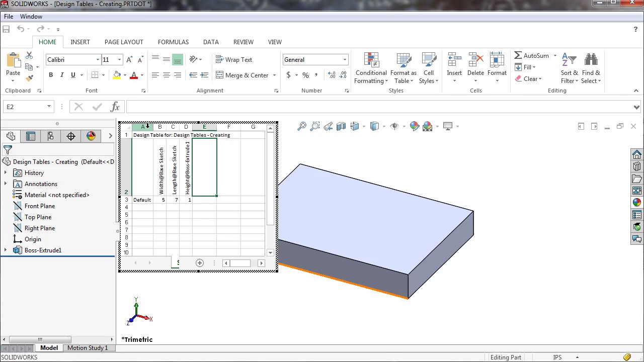Center text horizontally
This screenshot has width=644, height=362.
click(x=167, y=75)
